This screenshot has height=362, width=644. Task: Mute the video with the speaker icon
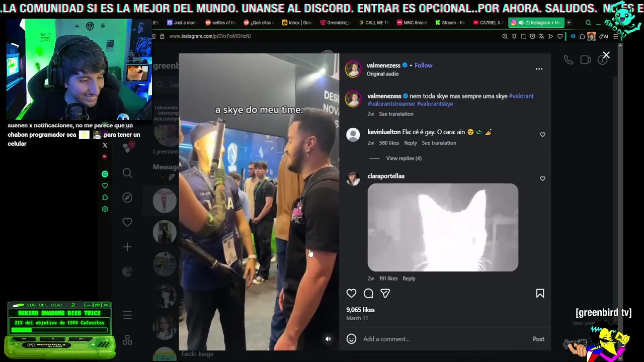point(328,339)
